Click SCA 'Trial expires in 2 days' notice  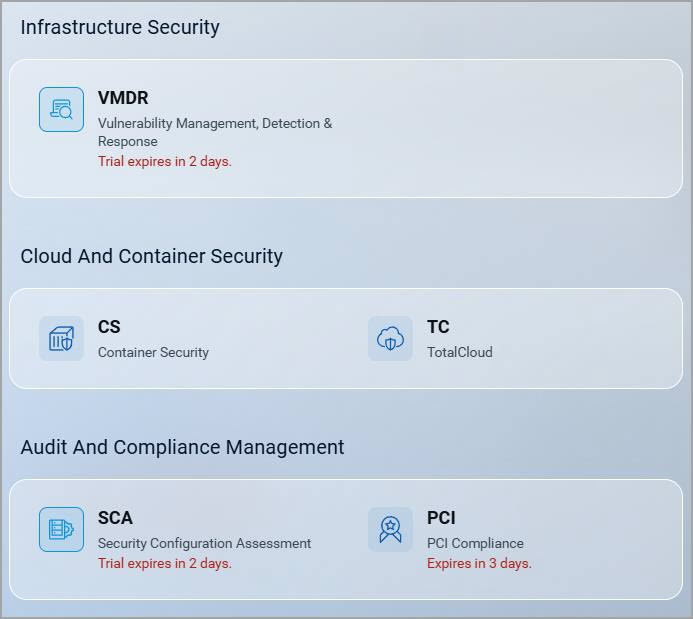(164, 563)
